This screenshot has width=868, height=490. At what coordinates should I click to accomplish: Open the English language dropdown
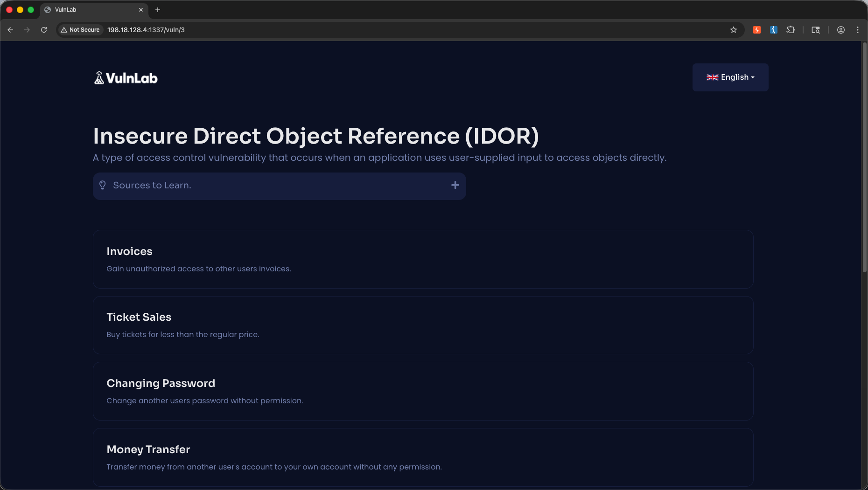pos(730,77)
